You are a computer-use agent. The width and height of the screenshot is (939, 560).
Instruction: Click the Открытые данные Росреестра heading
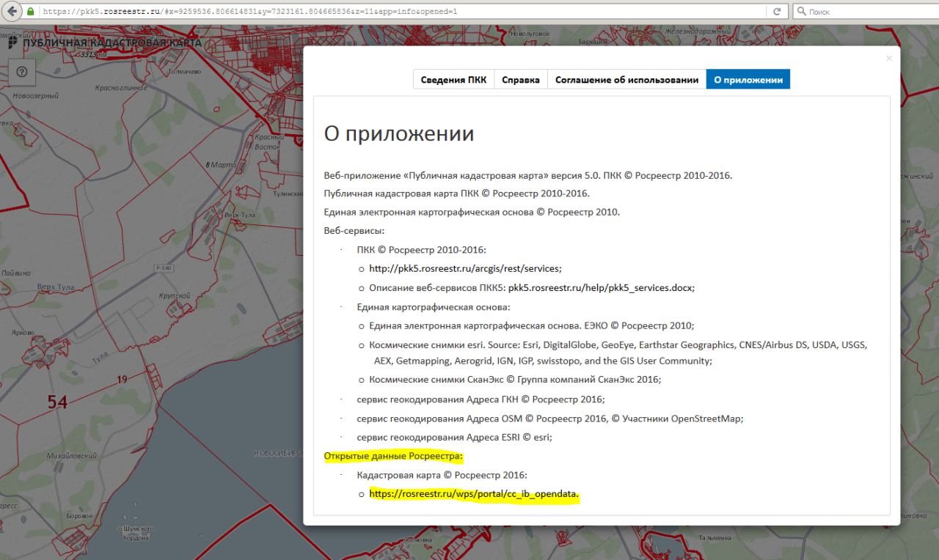[x=394, y=456]
